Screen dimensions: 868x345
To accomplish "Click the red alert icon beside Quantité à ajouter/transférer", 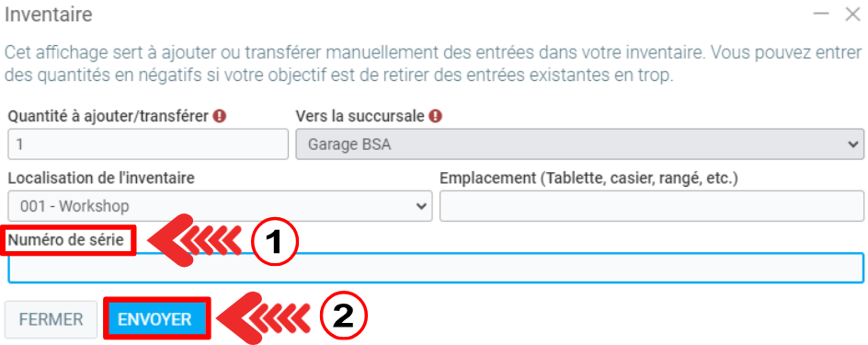I will pos(222,116).
